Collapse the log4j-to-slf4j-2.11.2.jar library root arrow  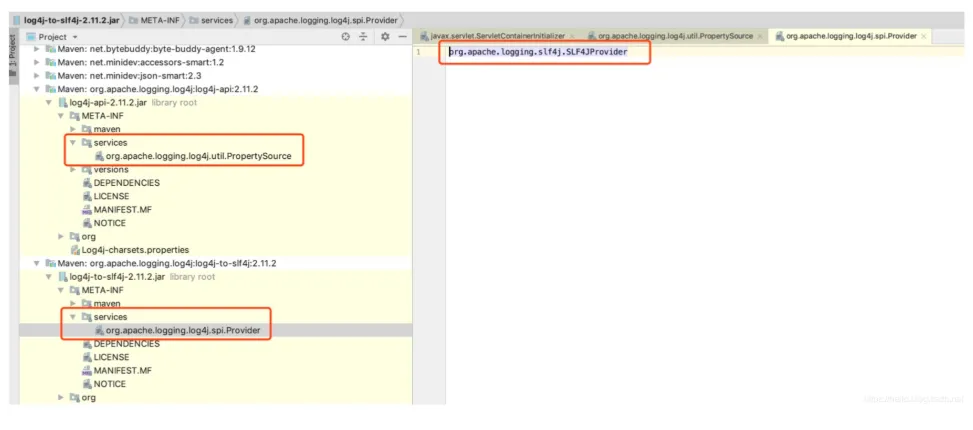click(x=49, y=277)
